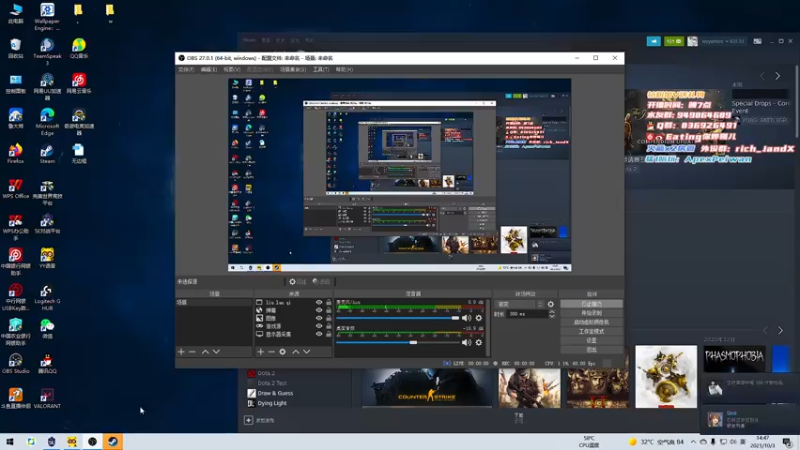Select the 场景 item in scenes list

(x=214, y=303)
